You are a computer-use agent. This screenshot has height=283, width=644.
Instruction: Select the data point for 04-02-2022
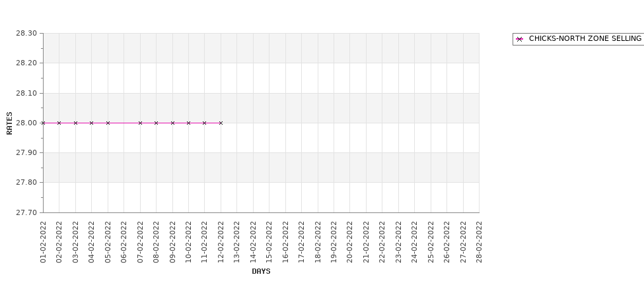tap(92, 123)
